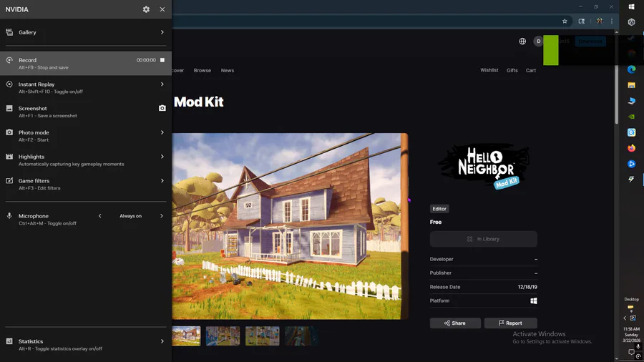Open the Browse tab in store
Viewport: 644px width, 362px height.
(x=202, y=71)
